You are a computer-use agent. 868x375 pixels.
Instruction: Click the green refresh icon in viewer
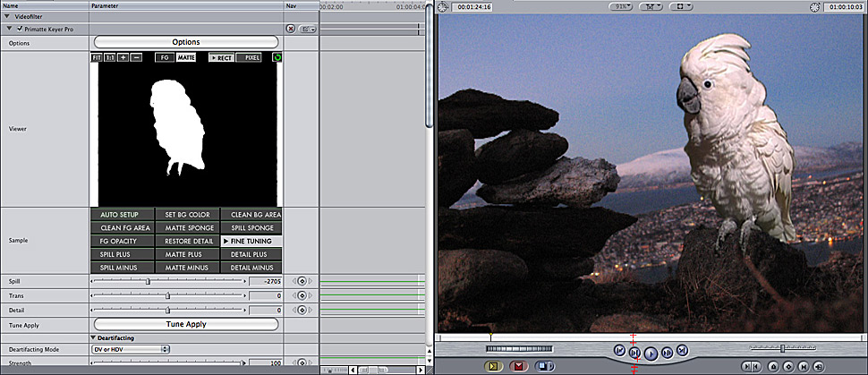point(277,57)
